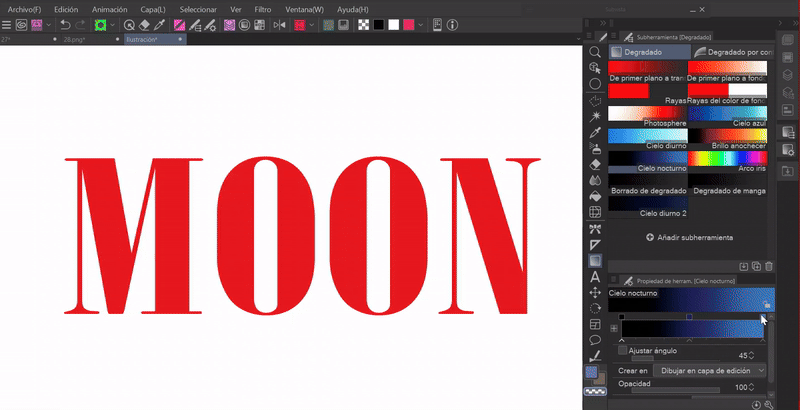
Task: Choose the Brillo anochecer gradient preset
Action: coord(728,139)
